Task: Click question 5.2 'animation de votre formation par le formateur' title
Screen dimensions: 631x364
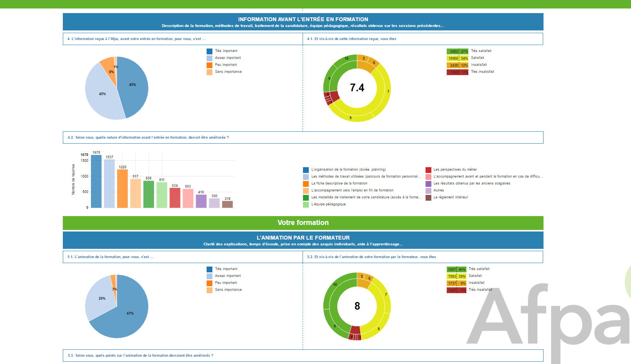Action: (372, 257)
